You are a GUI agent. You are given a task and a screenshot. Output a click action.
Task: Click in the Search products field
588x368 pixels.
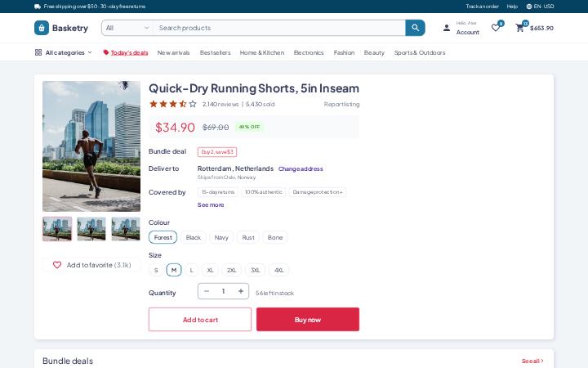279,28
